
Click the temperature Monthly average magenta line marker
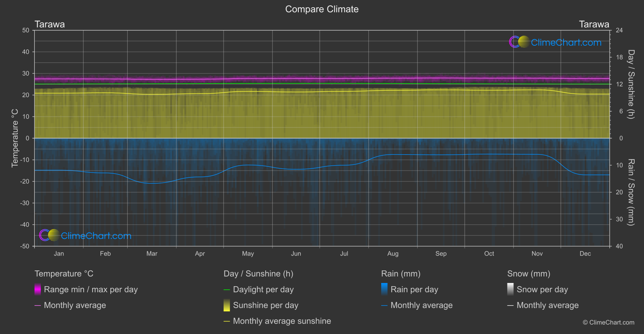point(38,305)
